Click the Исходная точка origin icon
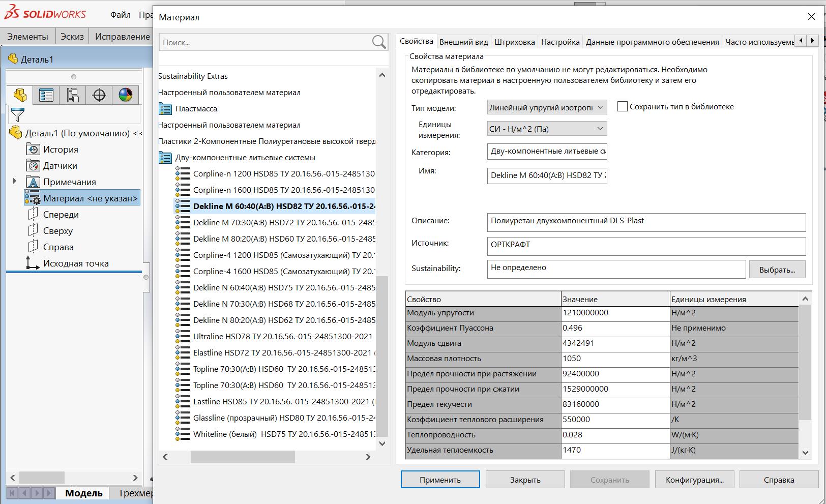The height and width of the screenshot is (504, 826). pyautogui.click(x=33, y=263)
